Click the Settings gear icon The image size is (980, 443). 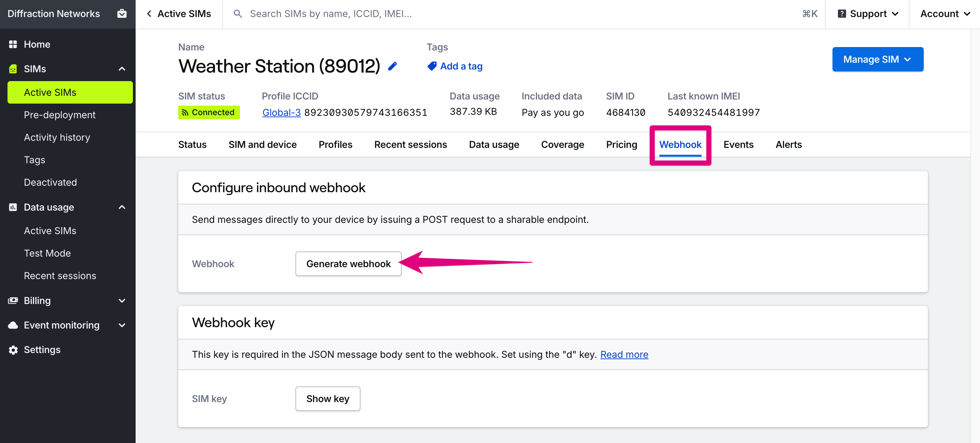pos(13,350)
